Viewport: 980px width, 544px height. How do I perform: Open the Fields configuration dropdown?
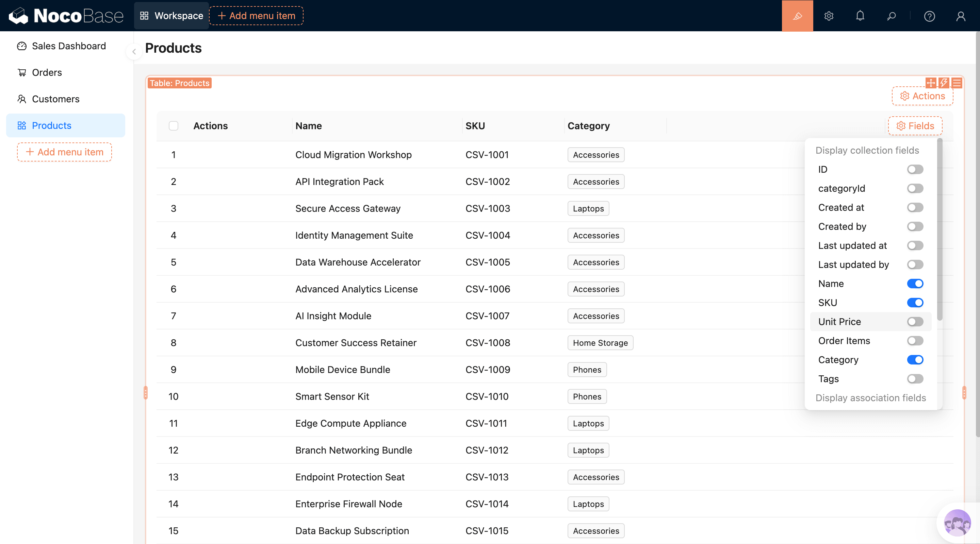click(x=915, y=126)
